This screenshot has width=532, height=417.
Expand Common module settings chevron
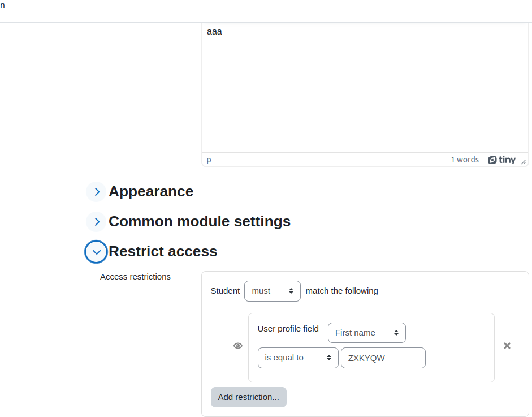pyautogui.click(x=96, y=222)
